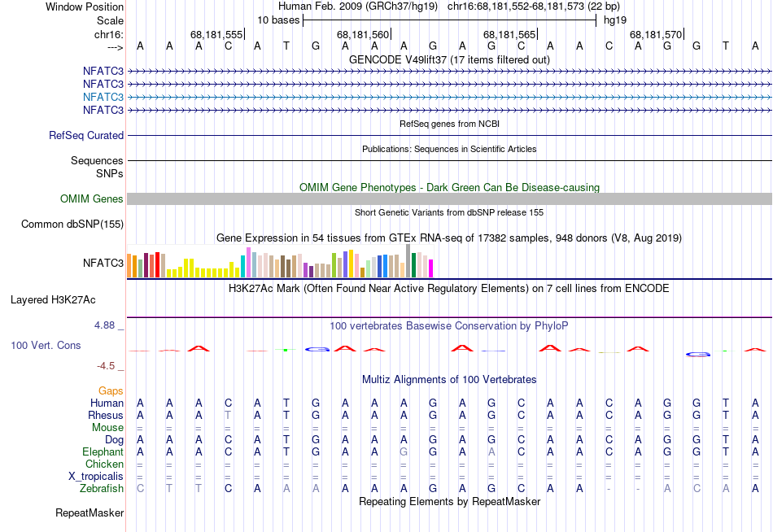This screenshot has height=532, width=773.
Task: Open Multiz Alignments of 100 Vertebrates title
Action: tap(449, 380)
